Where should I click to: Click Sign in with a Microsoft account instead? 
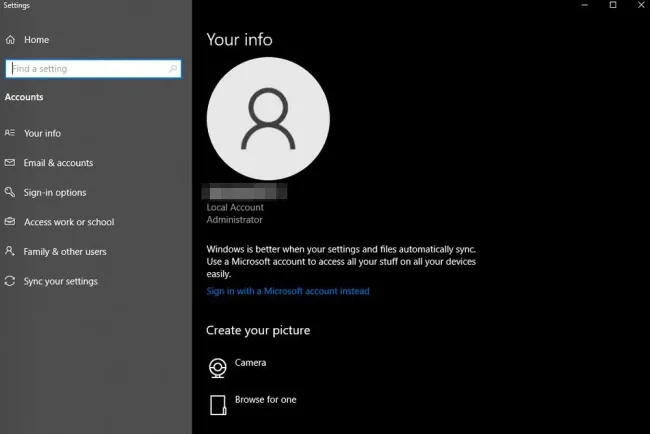pyautogui.click(x=288, y=291)
